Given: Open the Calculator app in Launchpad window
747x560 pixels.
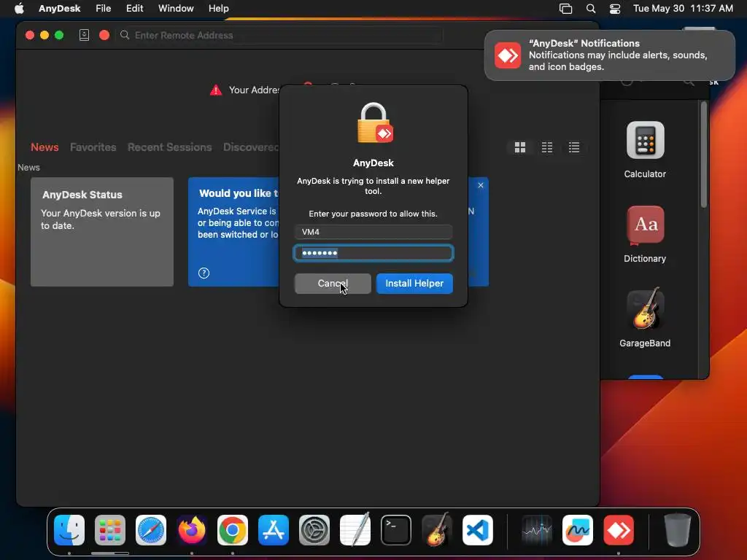Looking at the screenshot, I should pyautogui.click(x=645, y=140).
